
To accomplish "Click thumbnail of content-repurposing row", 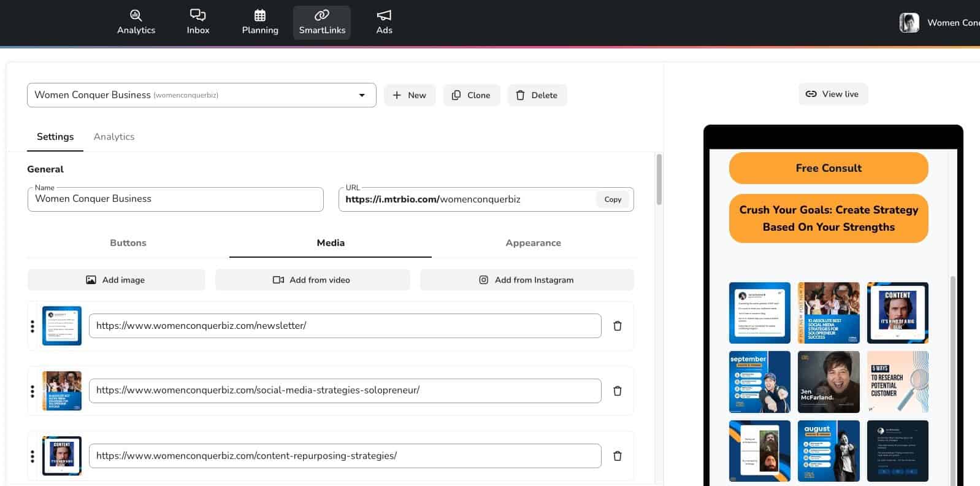I will pyautogui.click(x=62, y=456).
